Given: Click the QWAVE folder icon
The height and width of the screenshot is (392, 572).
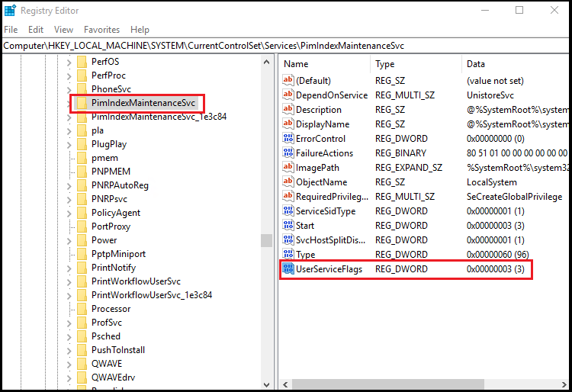Looking at the screenshot, I should (x=82, y=364).
